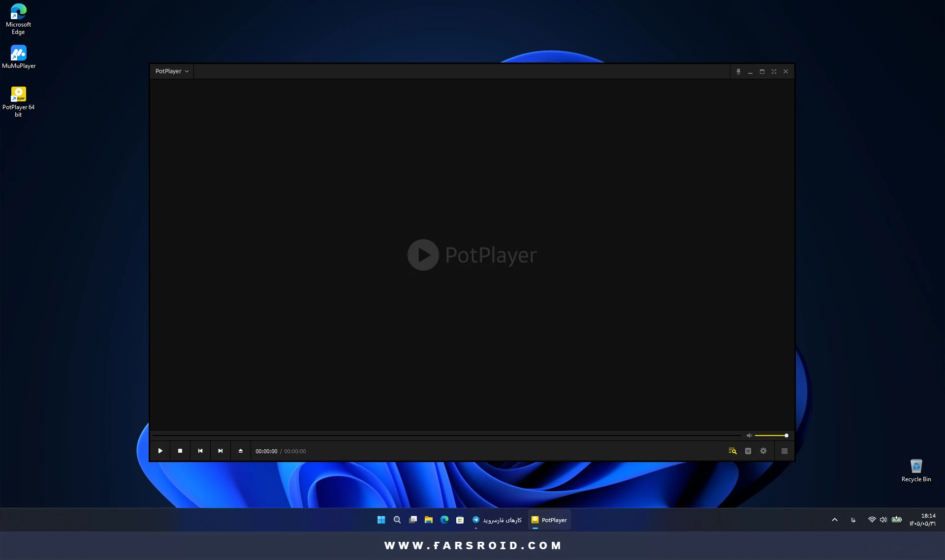Open the yellow playlist search icon
The height and width of the screenshot is (560, 945).
(x=732, y=451)
